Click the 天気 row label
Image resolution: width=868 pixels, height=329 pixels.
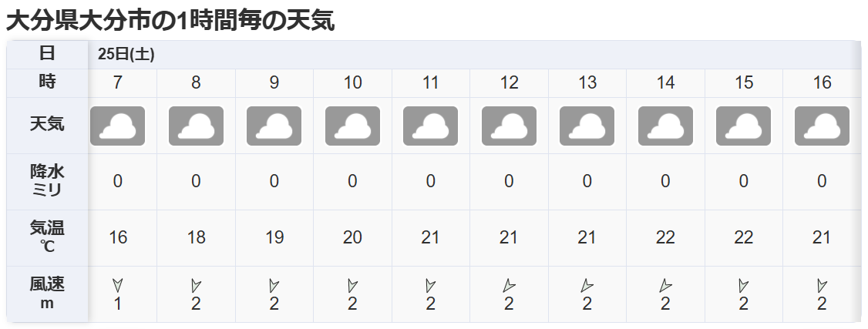47,123
